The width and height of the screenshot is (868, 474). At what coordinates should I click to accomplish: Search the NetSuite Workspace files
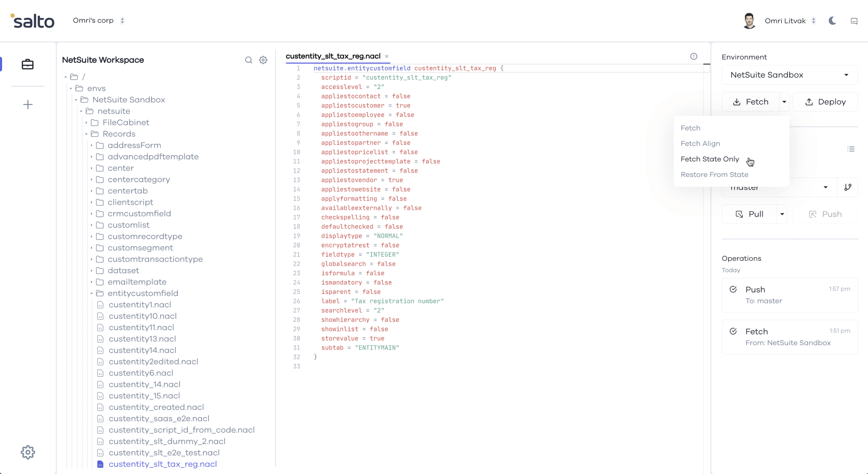249,60
